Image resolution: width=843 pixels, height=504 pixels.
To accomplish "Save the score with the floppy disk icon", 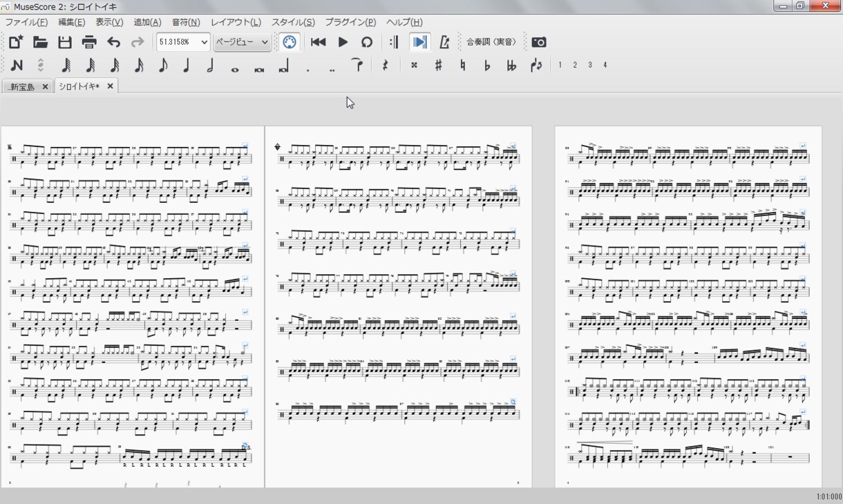I will (x=65, y=42).
